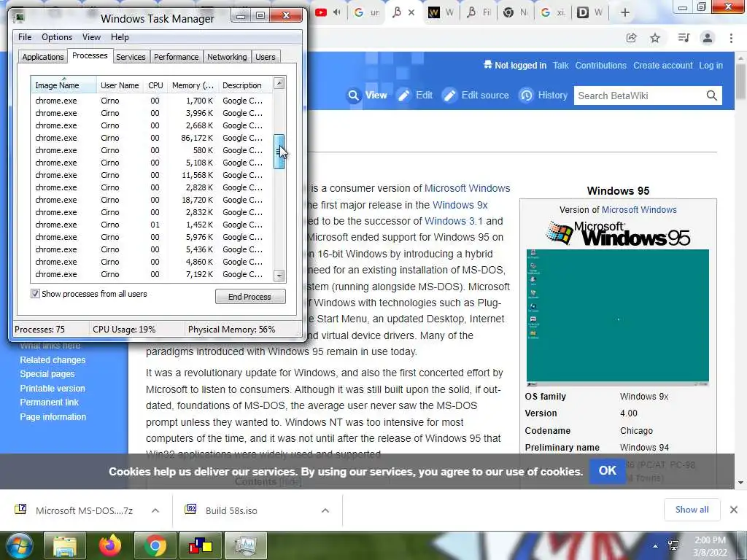Open Special pages sidebar link
747x560 pixels.
tap(47, 374)
